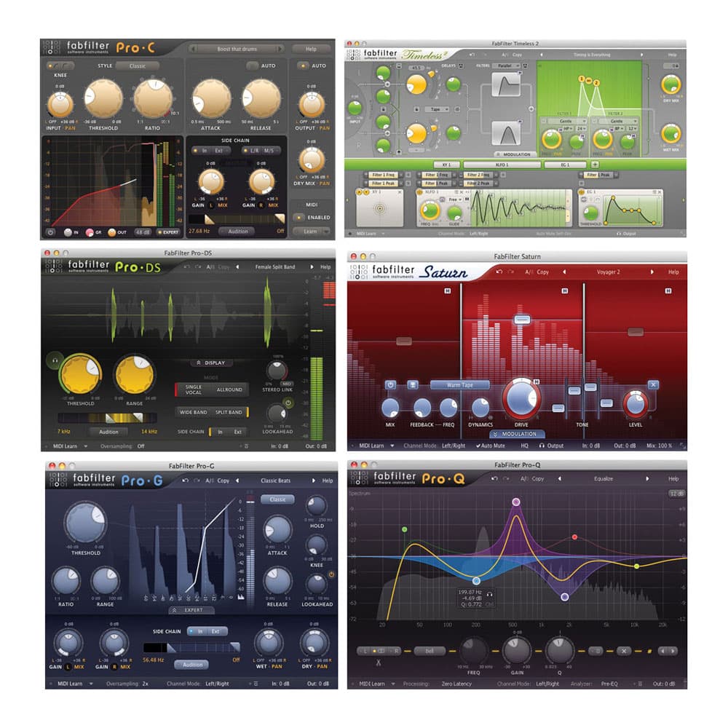Click Pro-Q purple EQ band peak point
The height and width of the screenshot is (728, 728).
click(x=516, y=502)
